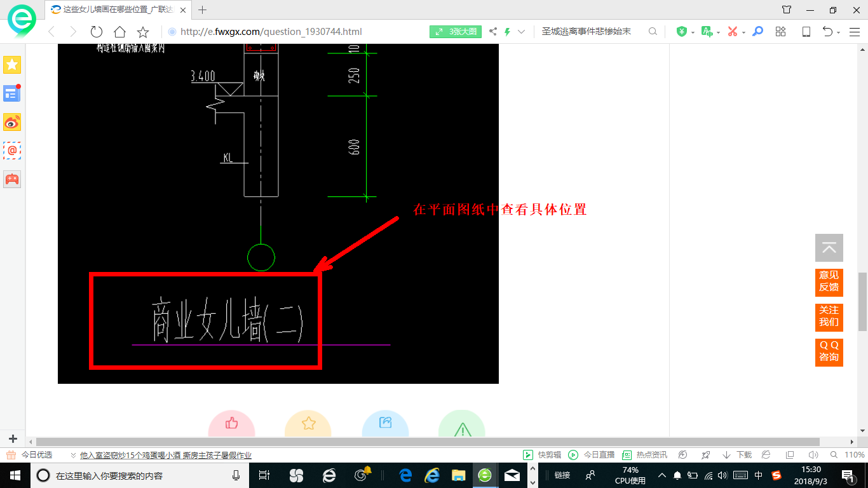Open the mail @ sidebar icon
The image size is (868, 488).
pos(12,151)
